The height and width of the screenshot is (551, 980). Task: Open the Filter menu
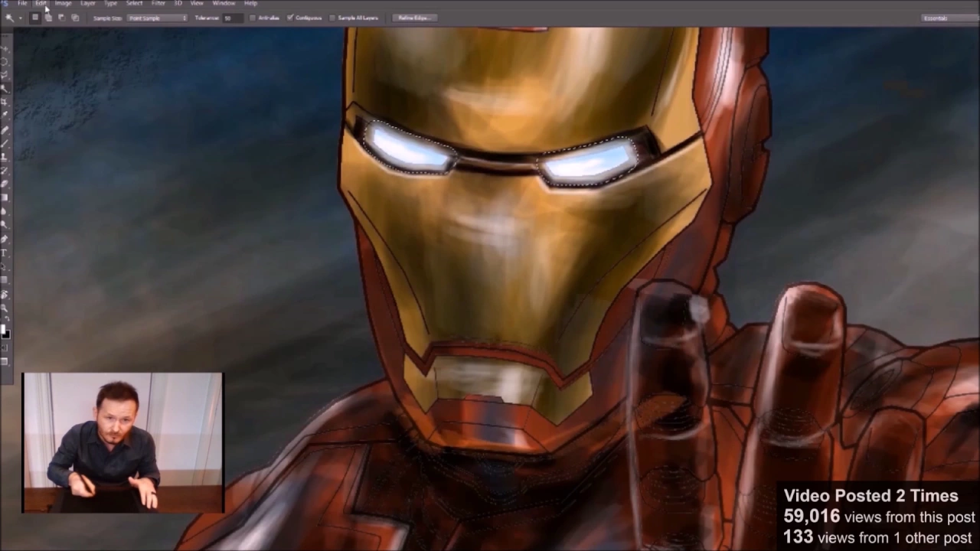click(158, 3)
